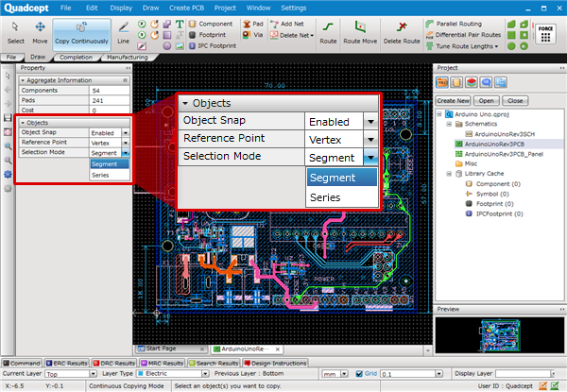Select ArduinoUnoRev3SCH in project tree
This screenshot has height=392, width=567.
(x=505, y=134)
